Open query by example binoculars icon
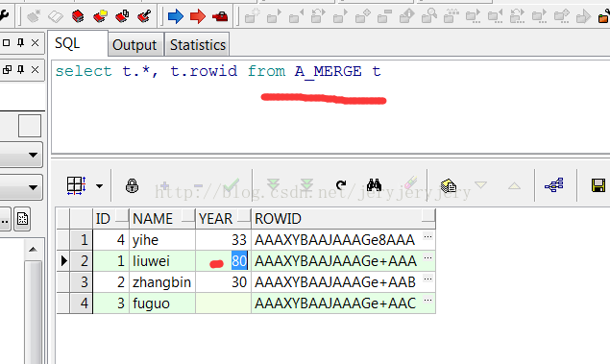610x364 pixels. tap(374, 185)
